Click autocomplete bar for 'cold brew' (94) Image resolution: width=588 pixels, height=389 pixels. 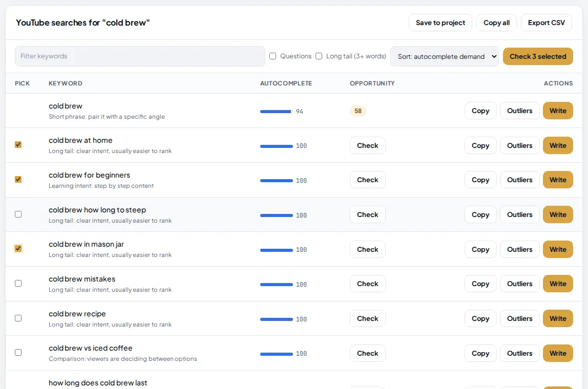pyautogui.click(x=276, y=111)
